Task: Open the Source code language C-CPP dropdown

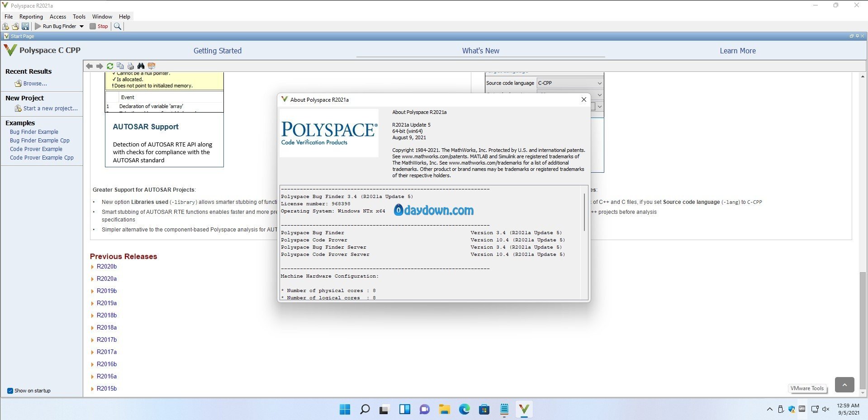Action: 570,83
